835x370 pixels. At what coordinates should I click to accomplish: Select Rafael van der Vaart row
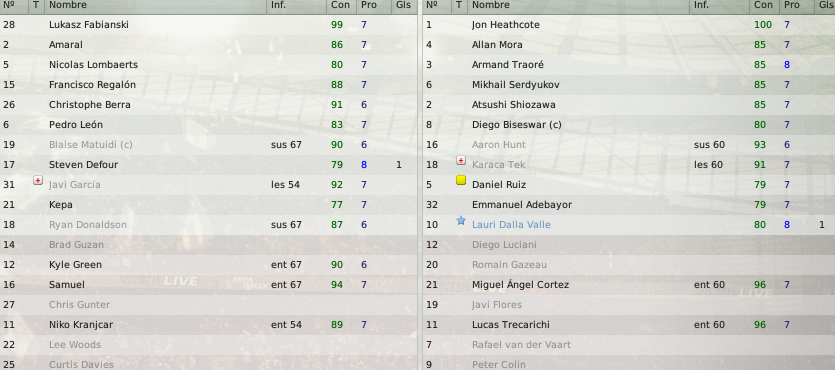click(x=629, y=344)
